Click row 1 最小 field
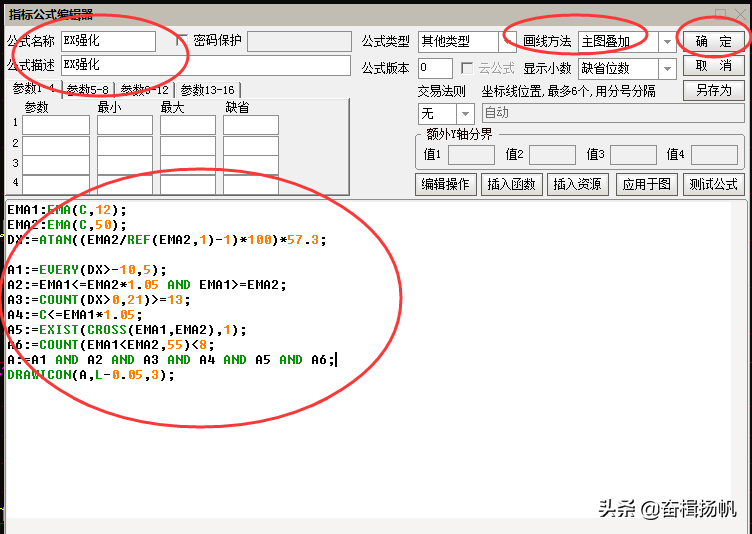This screenshot has width=752, height=534. pos(125,125)
